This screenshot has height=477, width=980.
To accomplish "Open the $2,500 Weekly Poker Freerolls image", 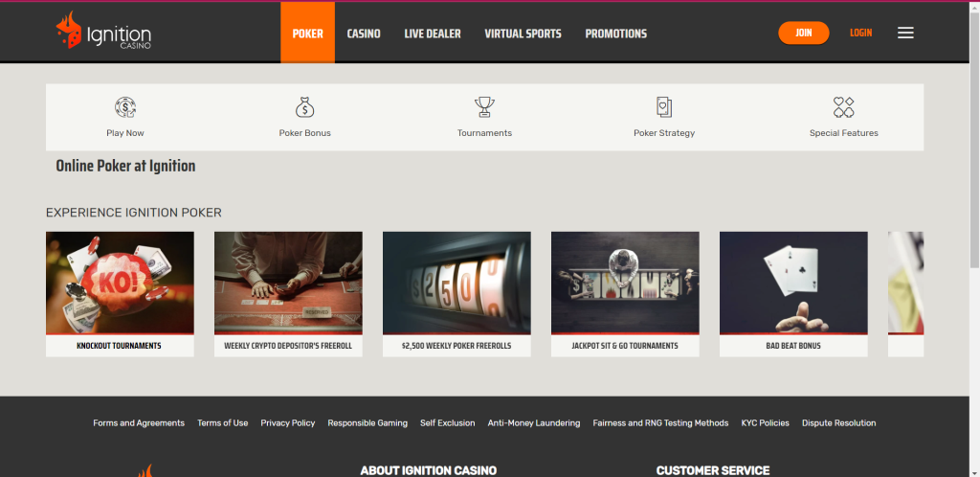I will point(457,283).
